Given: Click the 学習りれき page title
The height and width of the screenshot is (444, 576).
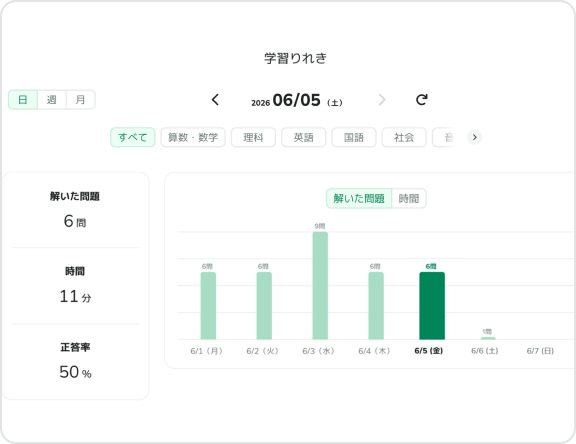Looking at the screenshot, I should point(295,58).
